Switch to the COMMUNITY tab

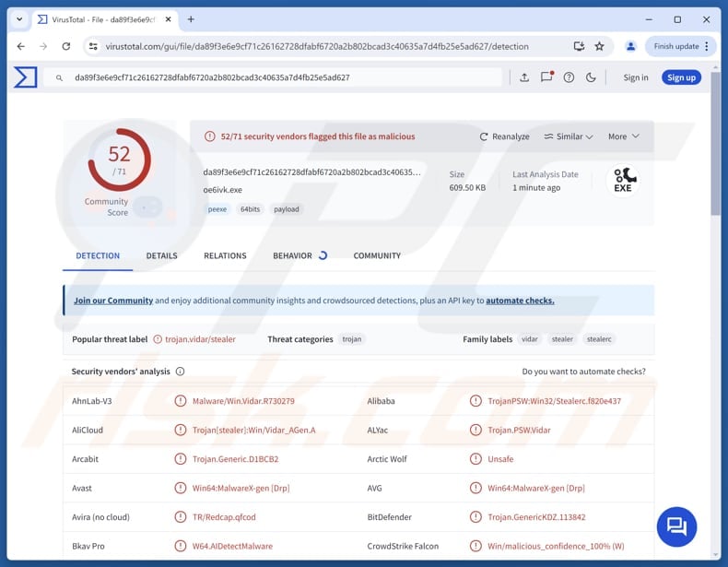[377, 255]
